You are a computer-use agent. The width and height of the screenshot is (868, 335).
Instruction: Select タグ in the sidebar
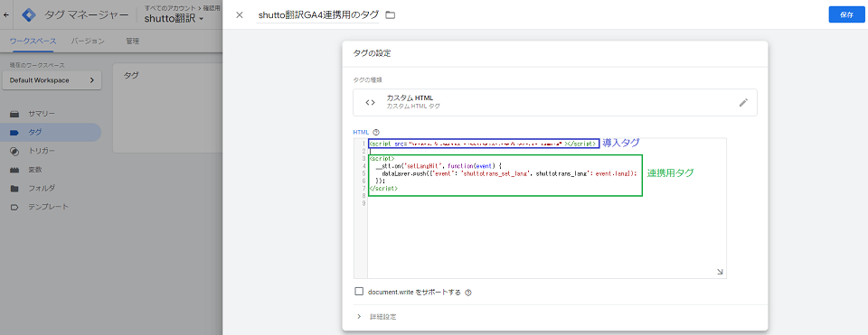point(51,132)
